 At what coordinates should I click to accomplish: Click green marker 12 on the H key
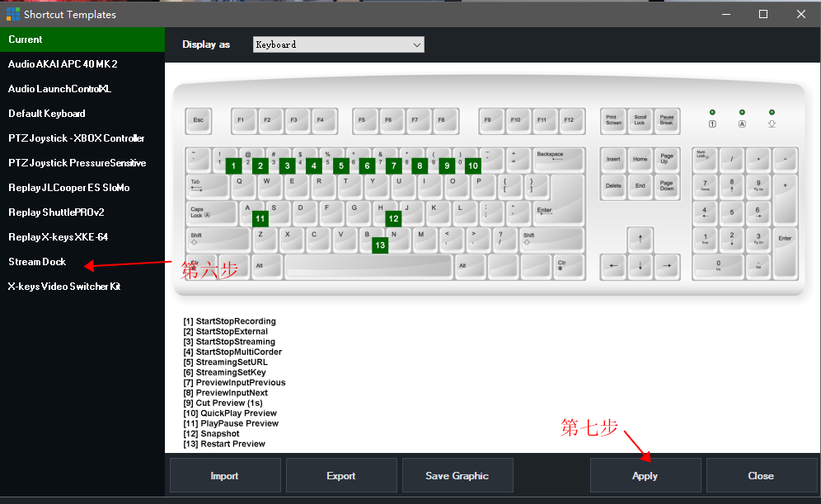393,219
